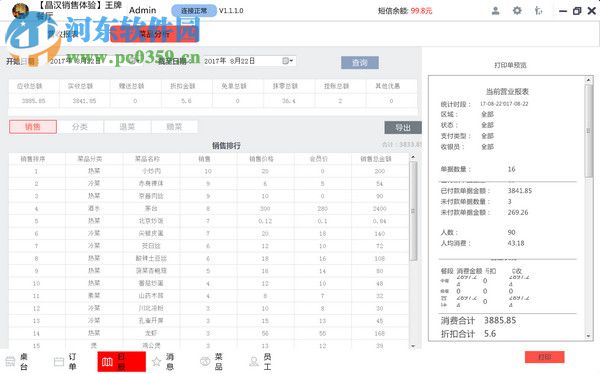Click the summary value 36.4

[x=289, y=101]
